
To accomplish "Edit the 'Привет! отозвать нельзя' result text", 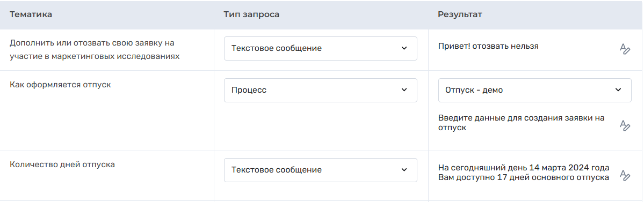I will pos(624,49).
